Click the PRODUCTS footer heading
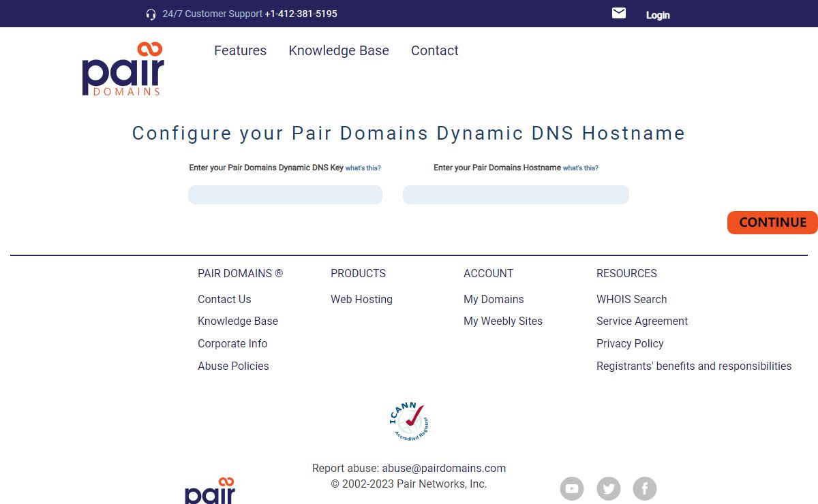This screenshot has width=818, height=504. coord(358,273)
